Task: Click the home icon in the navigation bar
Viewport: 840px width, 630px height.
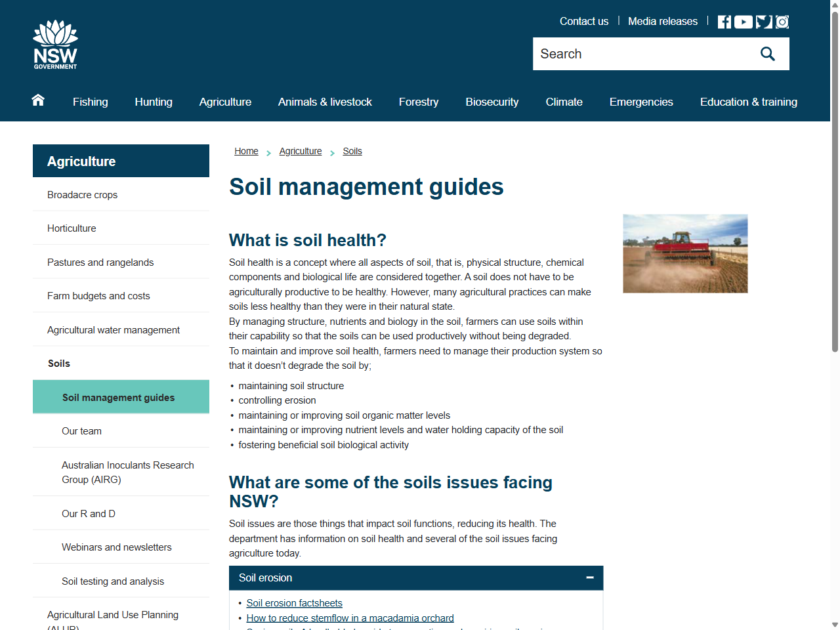Action: [37, 100]
